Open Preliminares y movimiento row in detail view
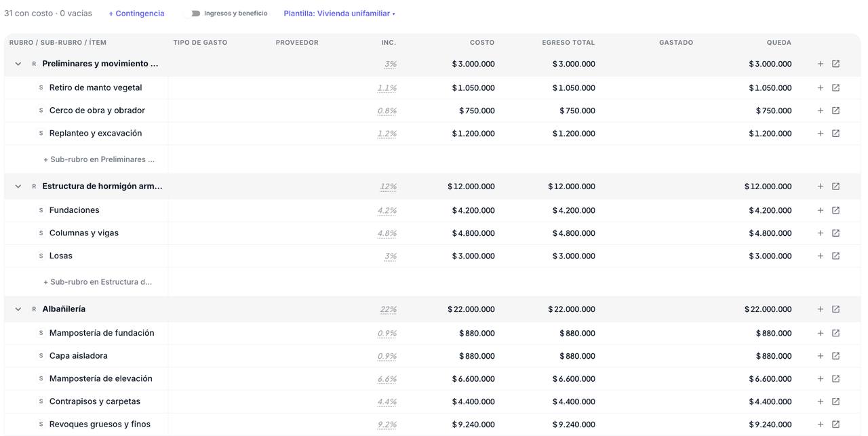This screenshot has width=868, height=436. tap(835, 64)
